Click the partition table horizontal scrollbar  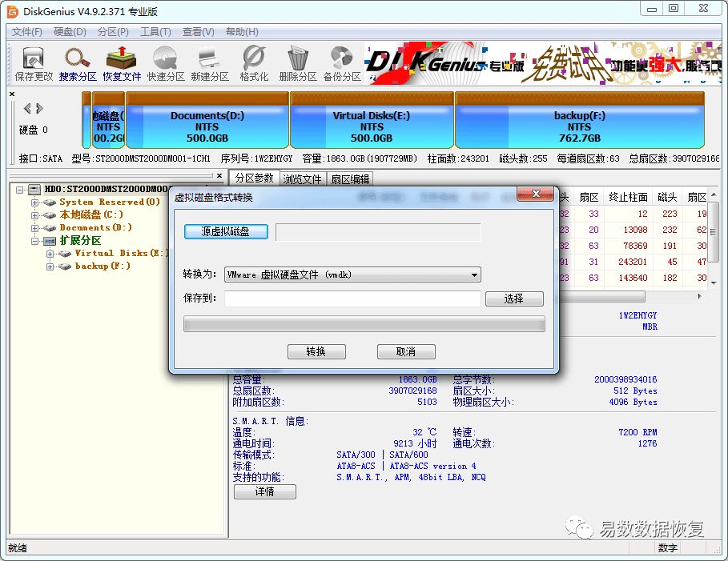tap(602, 296)
